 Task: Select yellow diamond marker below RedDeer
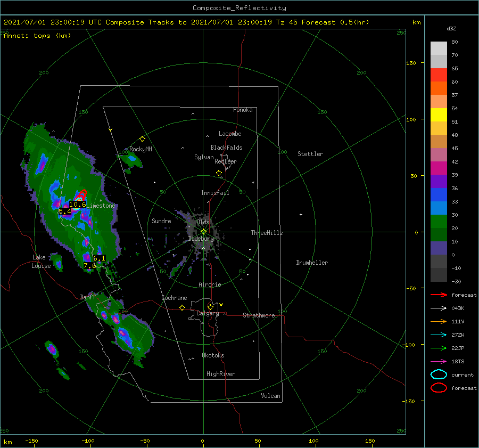click(219, 173)
